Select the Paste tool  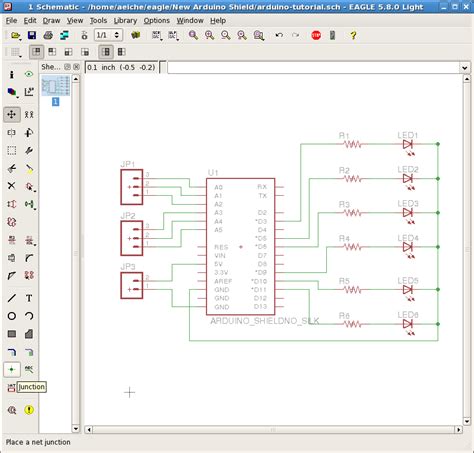[29, 168]
